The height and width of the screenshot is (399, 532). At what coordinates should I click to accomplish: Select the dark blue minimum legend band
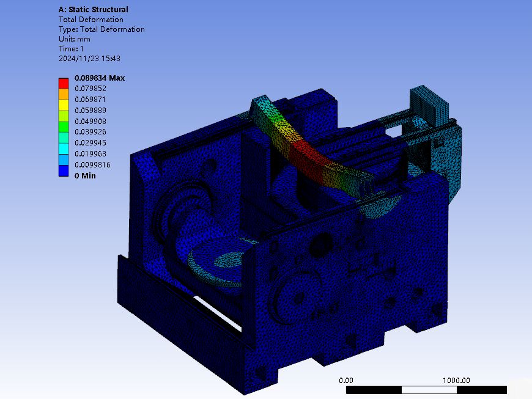(x=64, y=170)
